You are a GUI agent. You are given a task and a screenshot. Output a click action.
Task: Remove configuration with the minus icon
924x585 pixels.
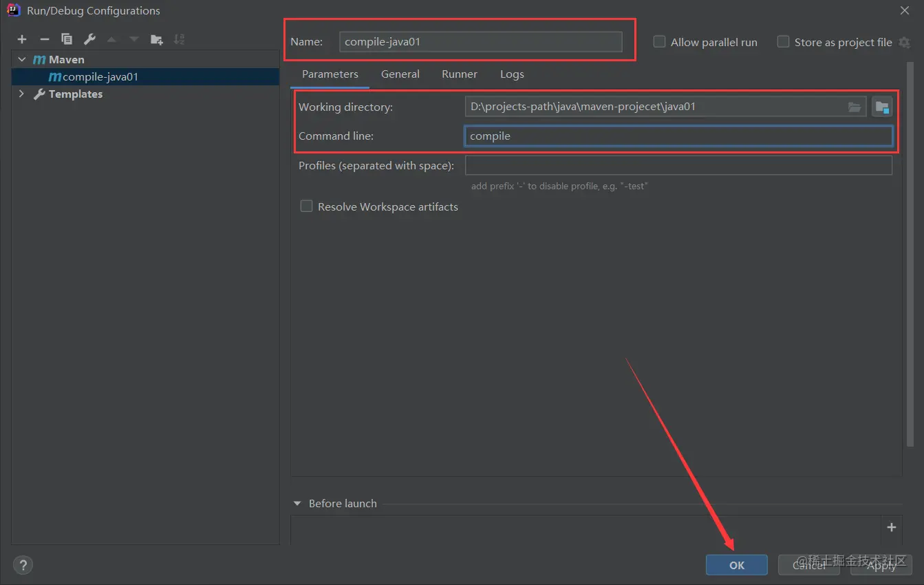coord(44,39)
